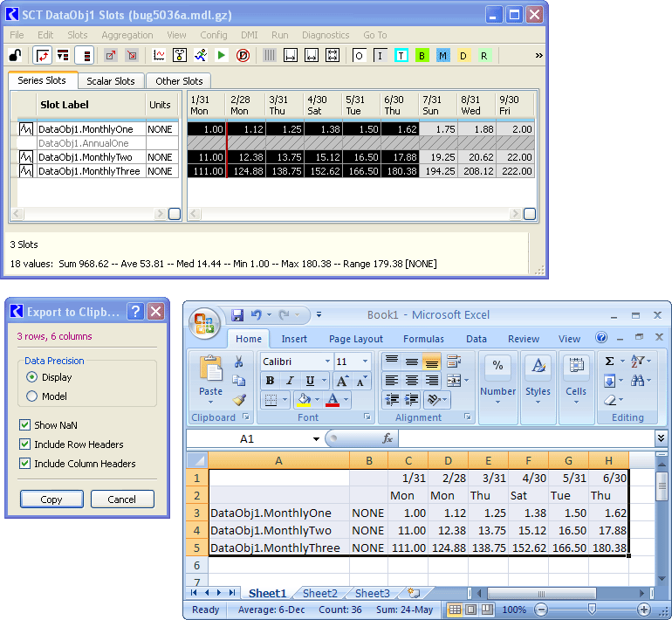
Task: Click the green B flag icon in SCT toolbar
Action: 422,56
